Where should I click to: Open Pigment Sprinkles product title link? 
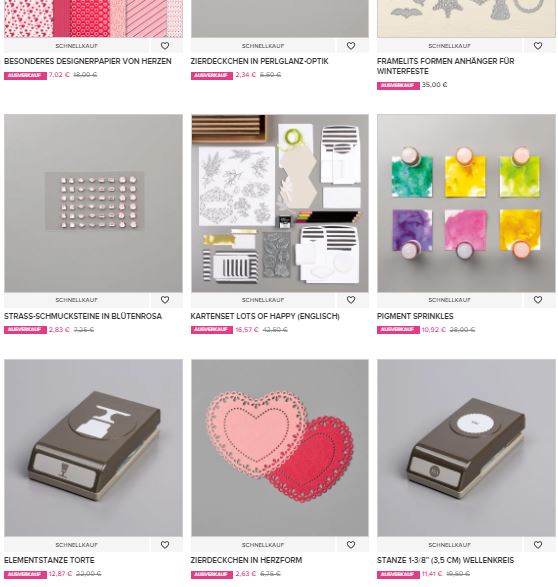(x=415, y=316)
